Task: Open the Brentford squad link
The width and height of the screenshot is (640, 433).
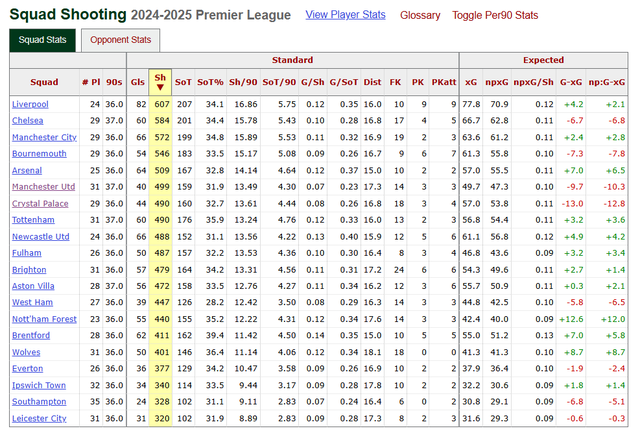Action: [31, 335]
